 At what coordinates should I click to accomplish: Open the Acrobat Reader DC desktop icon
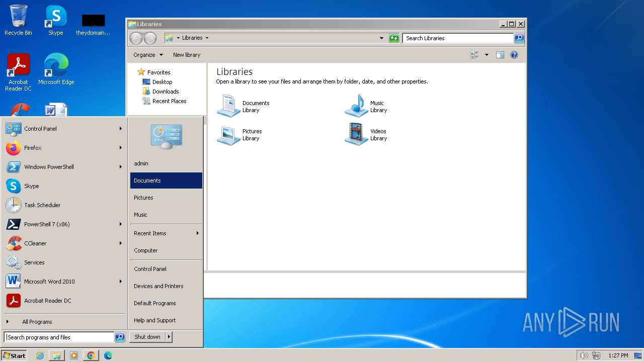18,72
